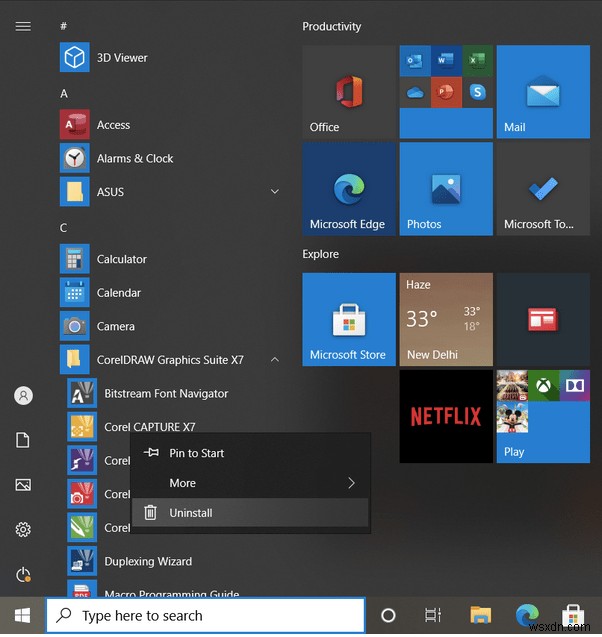The image size is (602, 637).
Task: Click the Type here to search box
Action: coord(206,615)
